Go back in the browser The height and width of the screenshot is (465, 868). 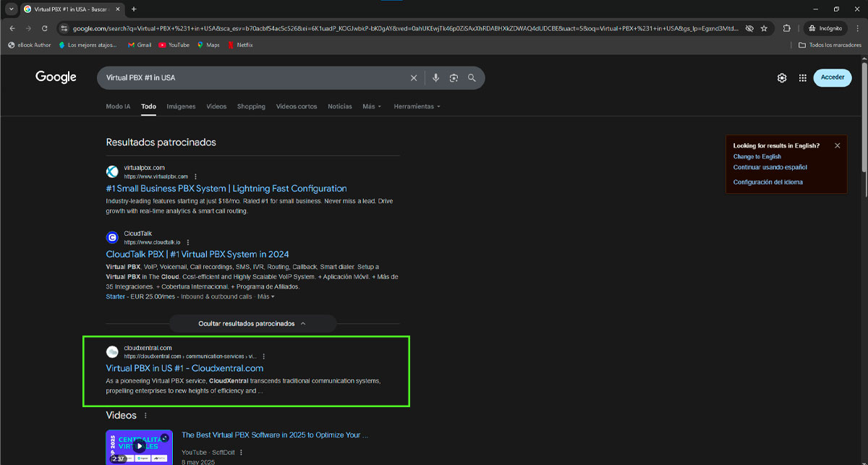pos(12,28)
